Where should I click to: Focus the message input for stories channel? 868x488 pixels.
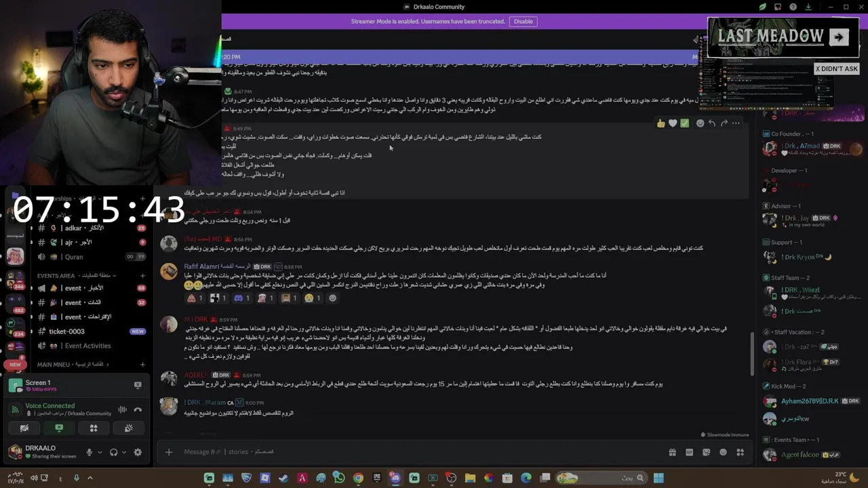pyautogui.click(x=420, y=452)
